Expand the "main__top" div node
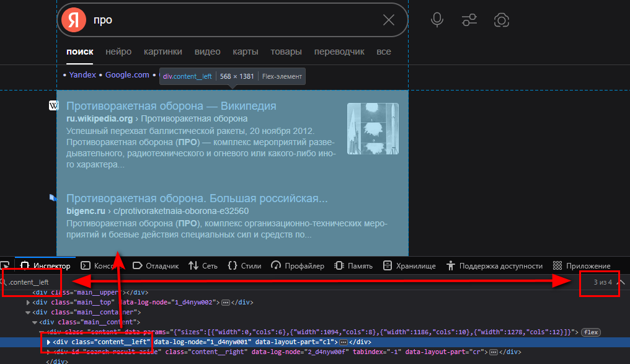This screenshot has height=364, width=630. click(x=28, y=302)
